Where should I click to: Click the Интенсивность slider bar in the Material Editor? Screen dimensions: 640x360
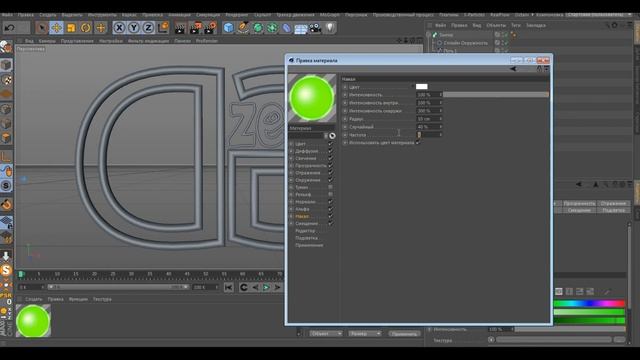496,95
